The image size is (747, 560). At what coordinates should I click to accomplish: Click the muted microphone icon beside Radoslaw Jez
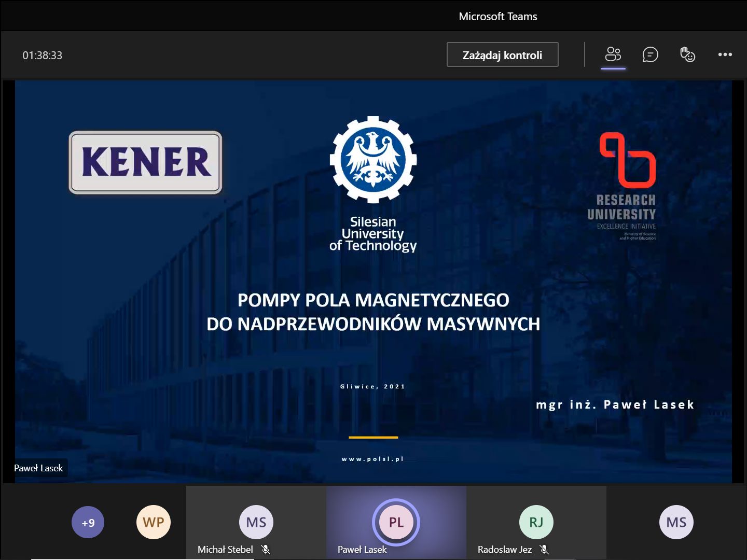point(544,549)
